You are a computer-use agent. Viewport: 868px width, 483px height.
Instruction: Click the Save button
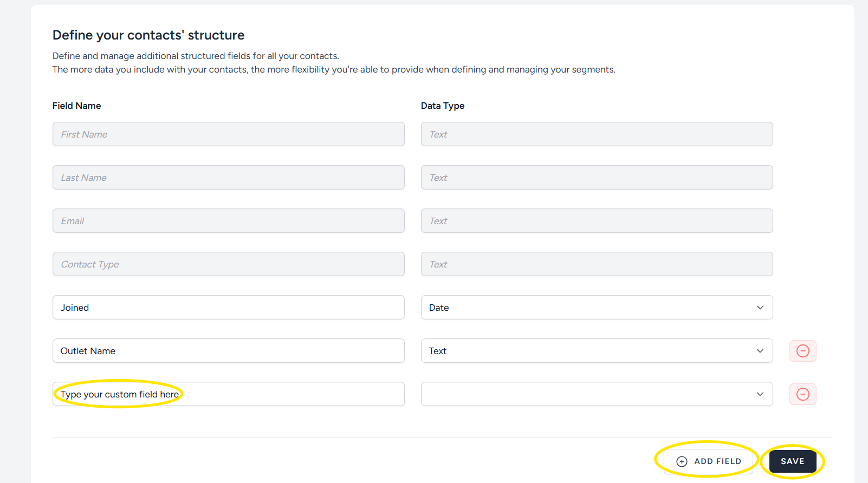[792, 461]
